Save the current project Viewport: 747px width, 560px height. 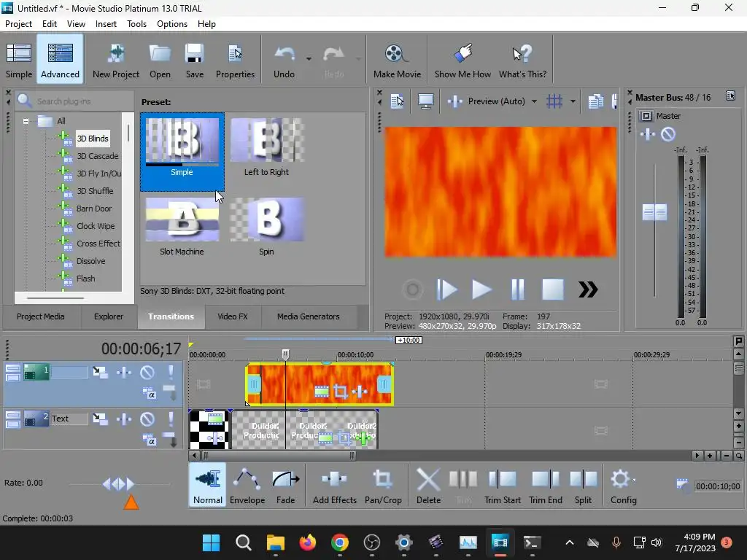pyautogui.click(x=194, y=60)
